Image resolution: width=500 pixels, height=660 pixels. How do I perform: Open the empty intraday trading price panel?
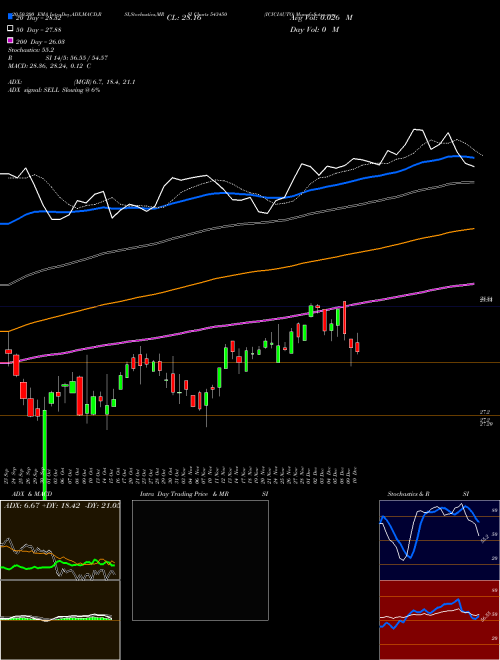200,560
